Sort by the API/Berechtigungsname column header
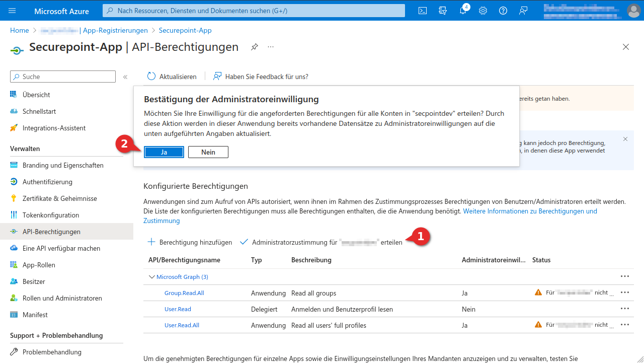The width and height of the screenshot is (644, 363). pyautogui.click(x=184, y=260)
